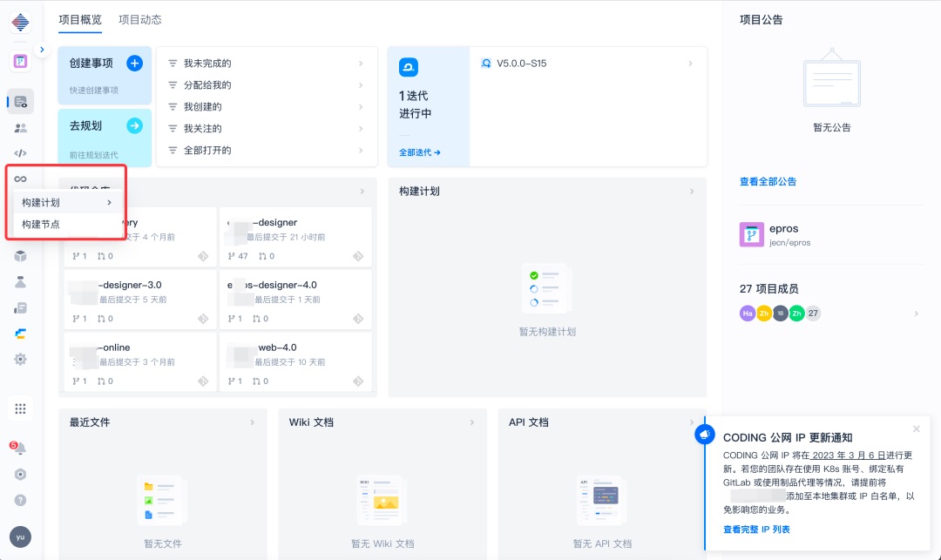This screenshot has width=941, height=560.
Task: Open project settings gear icon
Action: (x=20, y=359)
